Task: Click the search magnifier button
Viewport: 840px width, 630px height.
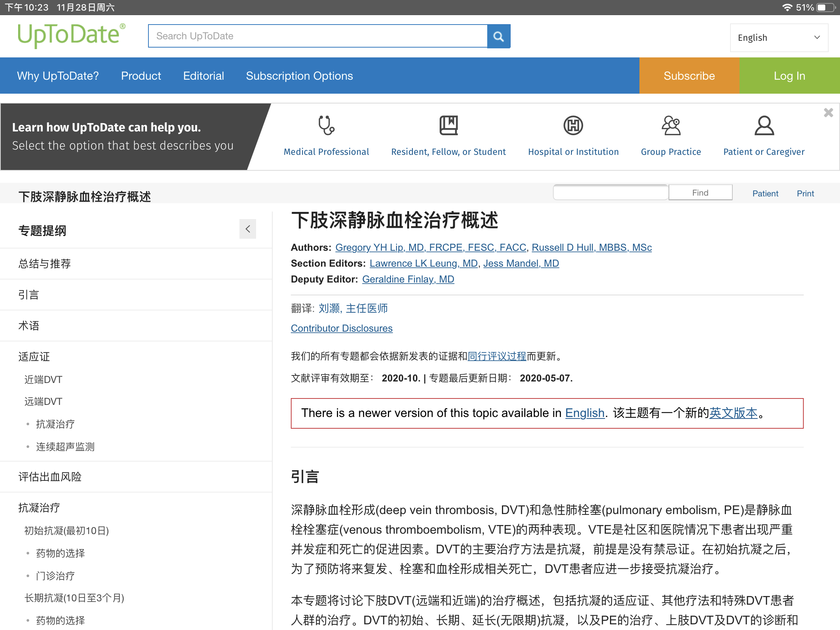Action: tap(498, 36)
